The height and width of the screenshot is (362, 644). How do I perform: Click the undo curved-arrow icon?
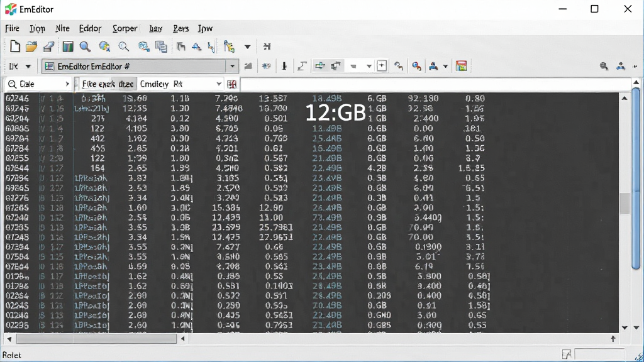tap(398, 66)
